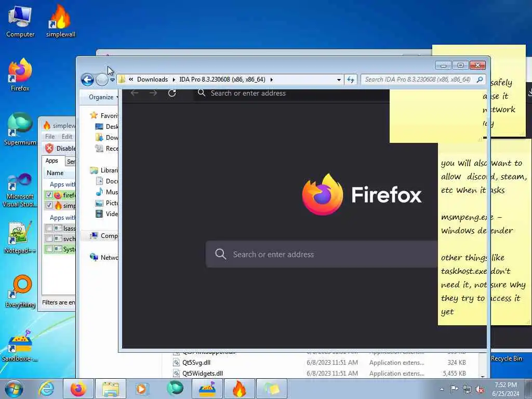Click Disable filters button in simplewall

click(60, 148)
